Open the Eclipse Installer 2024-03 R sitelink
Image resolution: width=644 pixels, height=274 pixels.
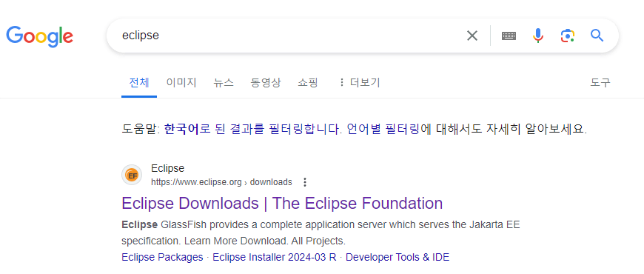point(275,257)
